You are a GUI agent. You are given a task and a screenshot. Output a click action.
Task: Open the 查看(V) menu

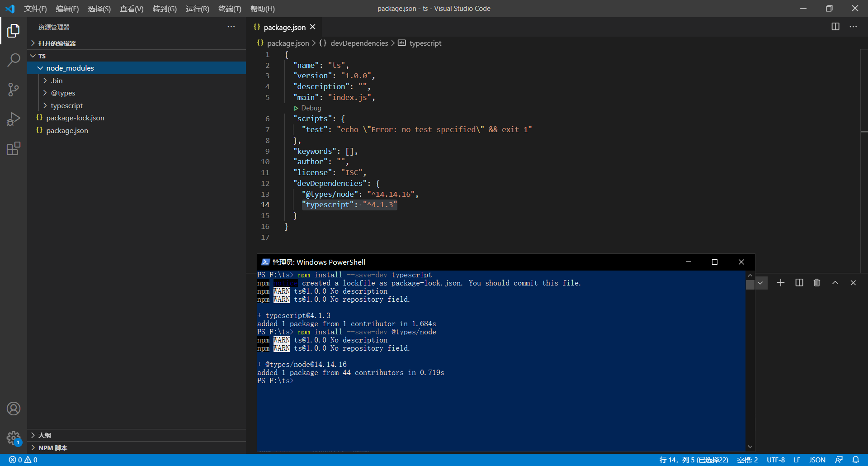click(132, 9)
